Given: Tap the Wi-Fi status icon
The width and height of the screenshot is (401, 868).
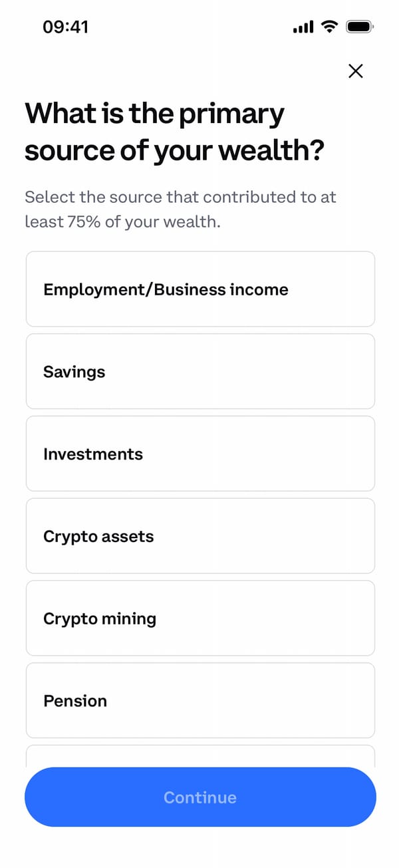Looking at the screenshot, I should click(x=329, y=27).
